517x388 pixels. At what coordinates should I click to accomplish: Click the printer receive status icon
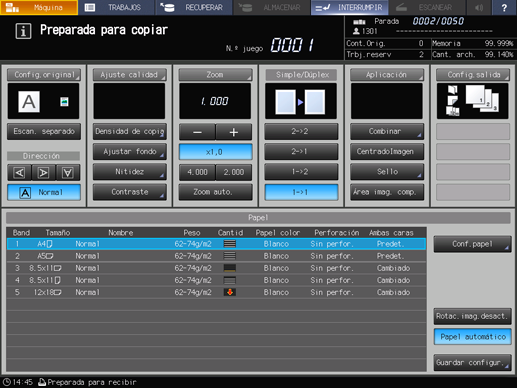[x=42, y=382]
